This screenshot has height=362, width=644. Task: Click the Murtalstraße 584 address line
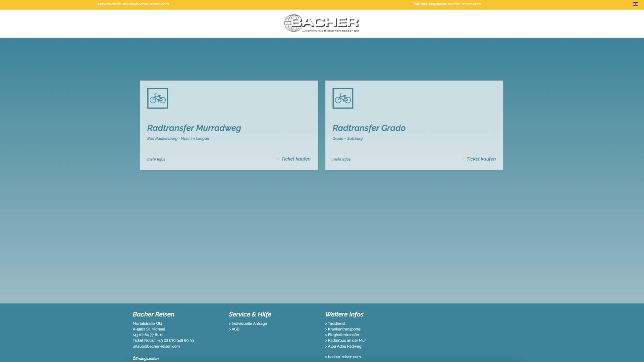coord(147,323)
